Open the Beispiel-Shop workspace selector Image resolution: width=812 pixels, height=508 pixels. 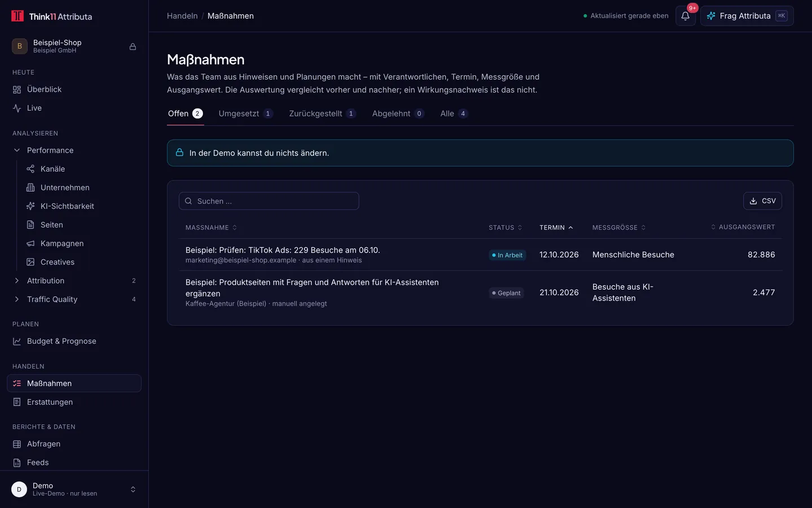coord(74,46)
